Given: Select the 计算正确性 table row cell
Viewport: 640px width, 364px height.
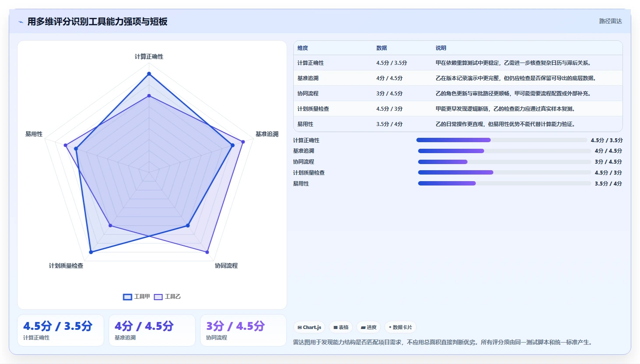Looking at the screenshot, I should pyautogui.click(x=310, y=63).
